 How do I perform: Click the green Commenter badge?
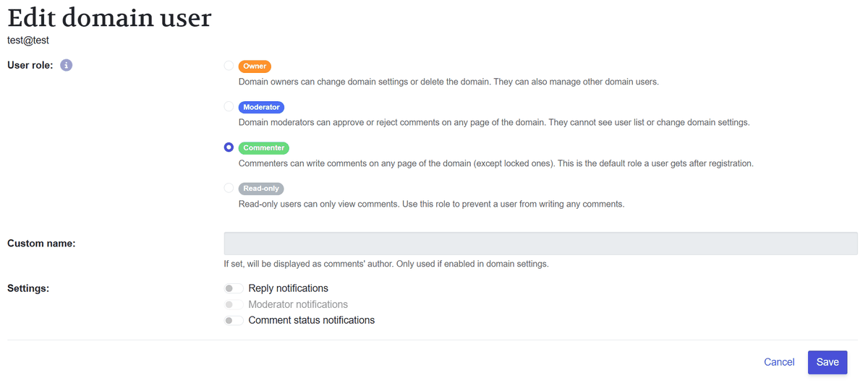click(x=263, y=147)
